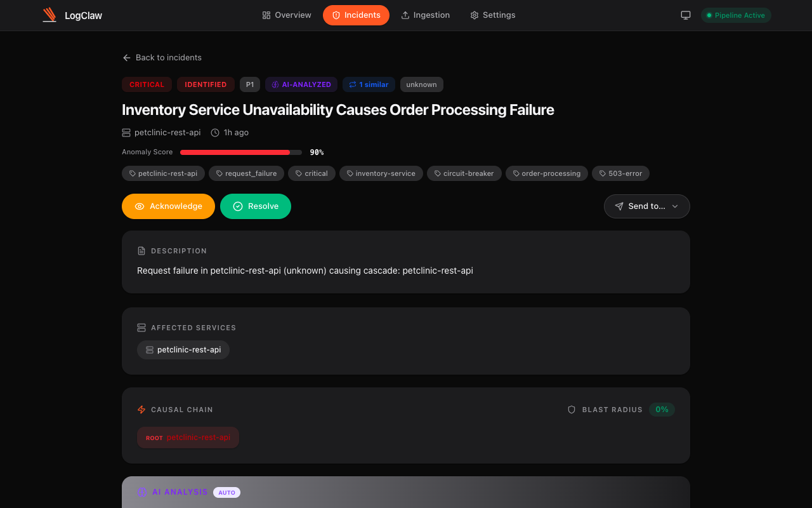Image resolution: width=812 pixels, height=508 pixels.
Task: Toggle the AUTO badge on AI Analysis
Action: tap(226, 492)
